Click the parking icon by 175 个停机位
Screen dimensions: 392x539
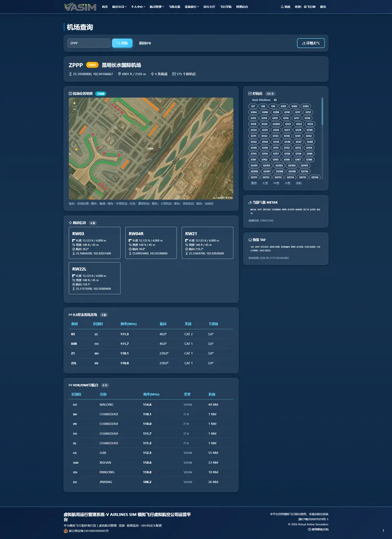[174, 74]
